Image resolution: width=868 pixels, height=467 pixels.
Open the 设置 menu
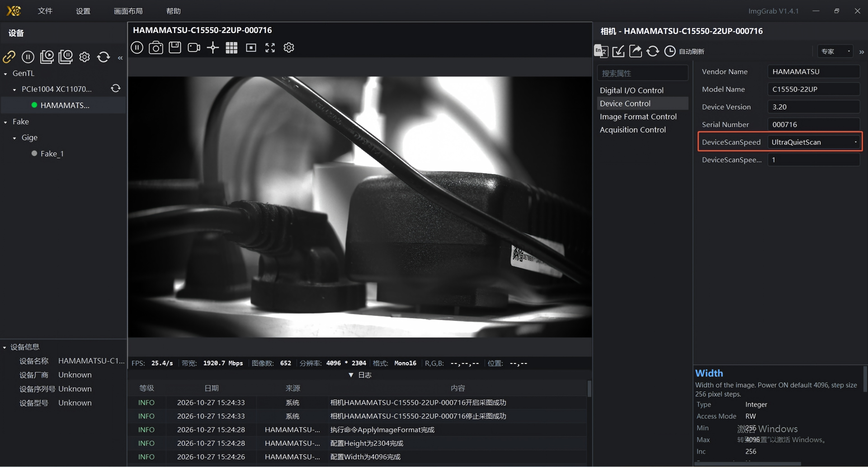coord(83,11)
